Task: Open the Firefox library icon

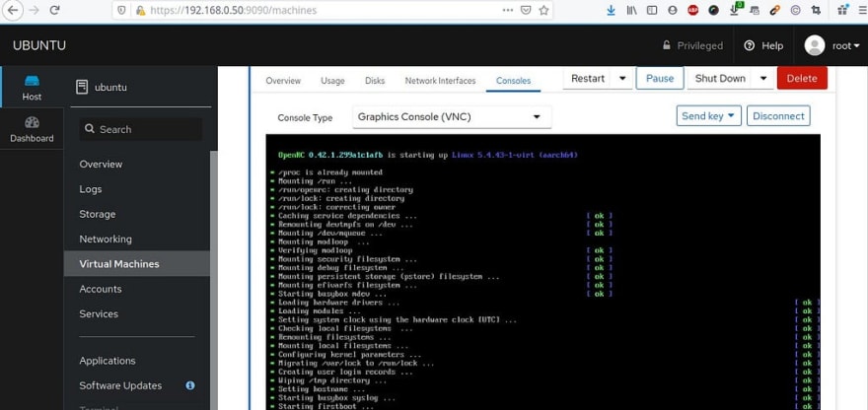Action: pos(631,10)
